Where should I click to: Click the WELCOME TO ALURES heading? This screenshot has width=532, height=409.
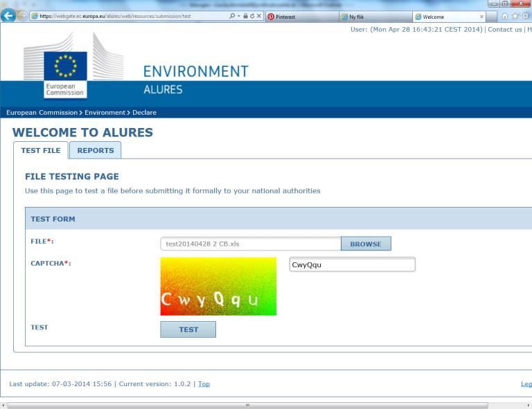tap(82, 132)
